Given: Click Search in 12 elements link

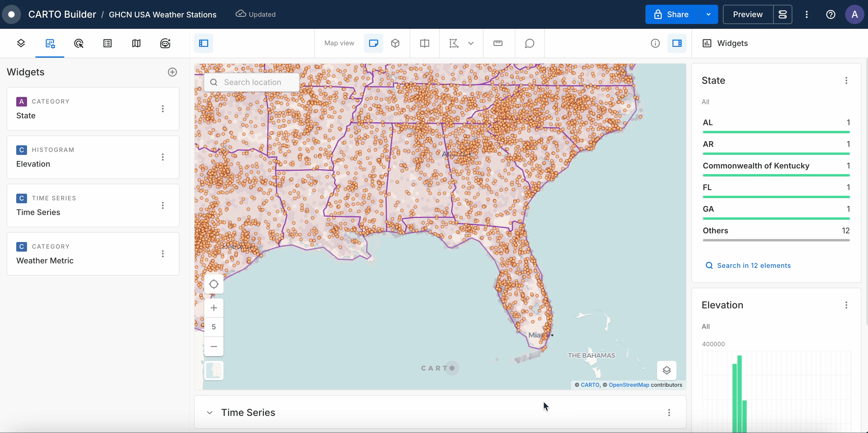Looking at the screenshot, I should pyautogui.click(x=754, y=265).
